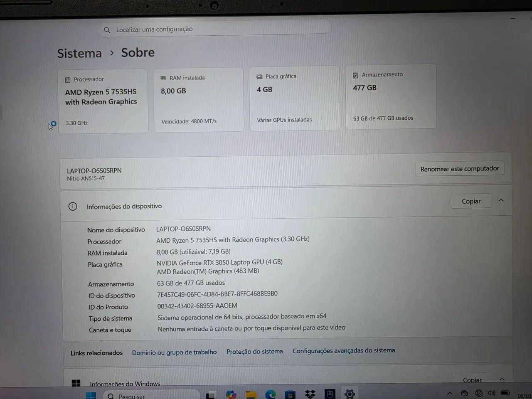Open the taskbar date display
This screenshot has height=399, width=532.
pos(525,396)
